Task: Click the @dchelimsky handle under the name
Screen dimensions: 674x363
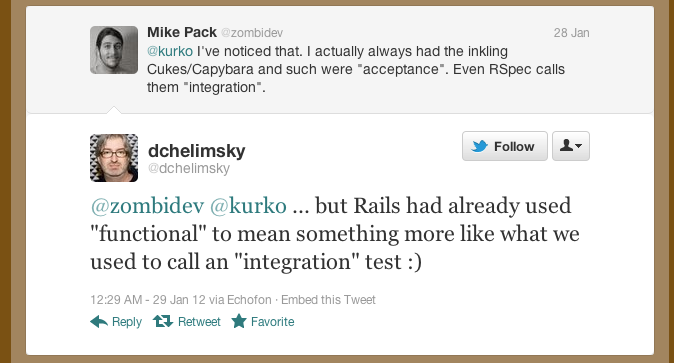Action: point(189,168)
